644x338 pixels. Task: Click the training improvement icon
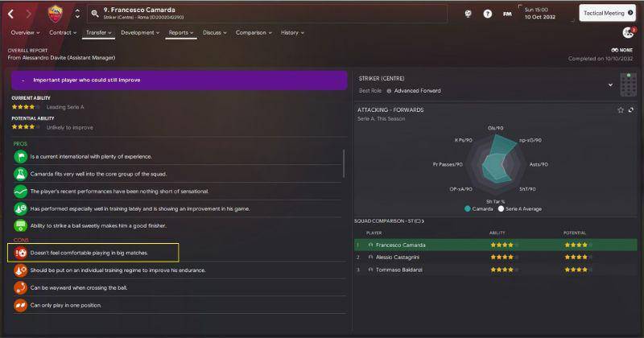(21, 208)
